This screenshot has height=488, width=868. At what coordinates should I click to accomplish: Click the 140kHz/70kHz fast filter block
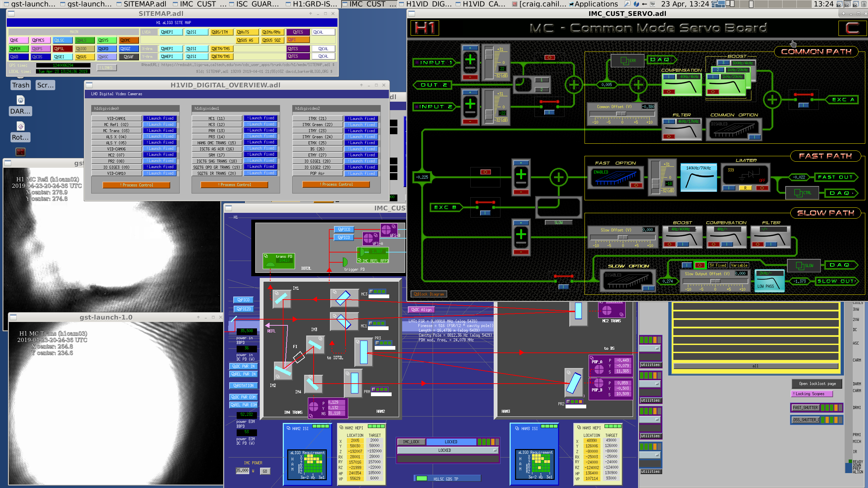[x=698, y=177]
